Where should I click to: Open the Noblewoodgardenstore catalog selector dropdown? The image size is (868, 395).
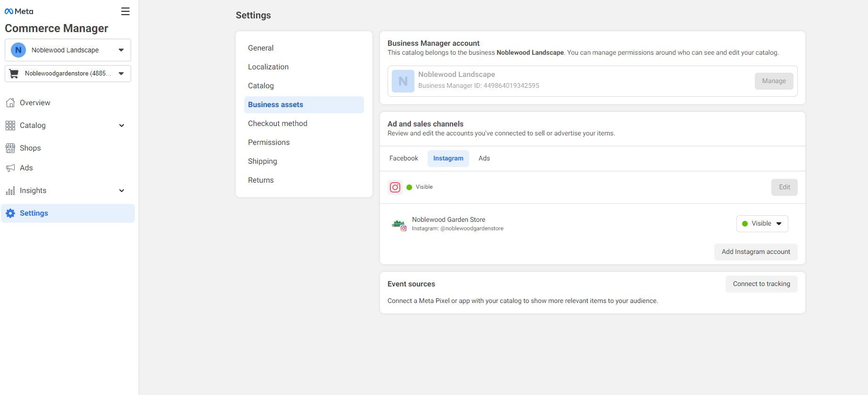click(x=68, y=74)
